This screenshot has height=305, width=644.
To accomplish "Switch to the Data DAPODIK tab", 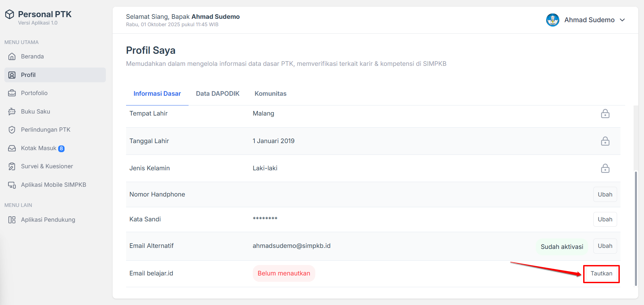I will click(217, 94).
